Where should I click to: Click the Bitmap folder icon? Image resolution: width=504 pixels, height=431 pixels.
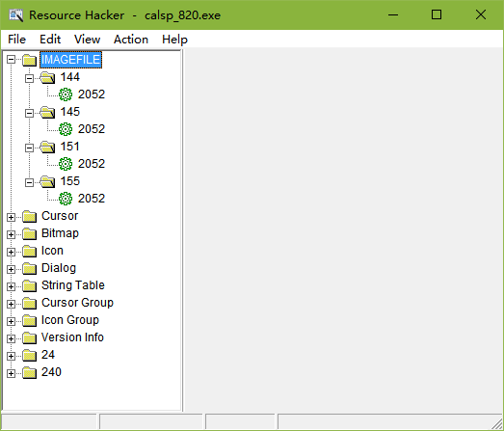tap(29, 234)
